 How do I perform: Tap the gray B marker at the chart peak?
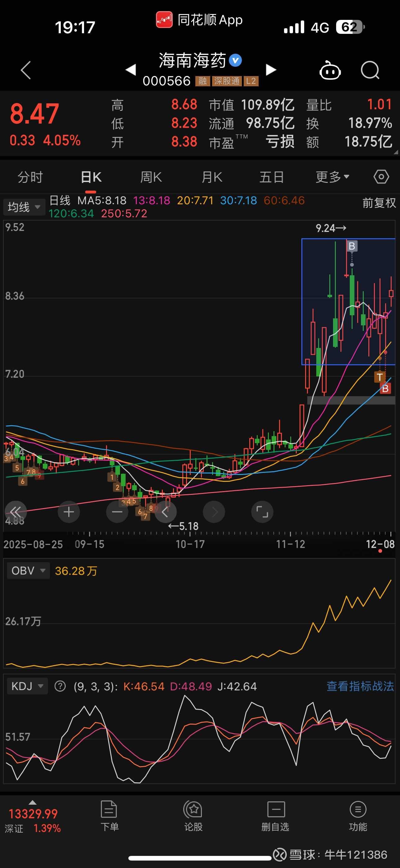[352, 246]
